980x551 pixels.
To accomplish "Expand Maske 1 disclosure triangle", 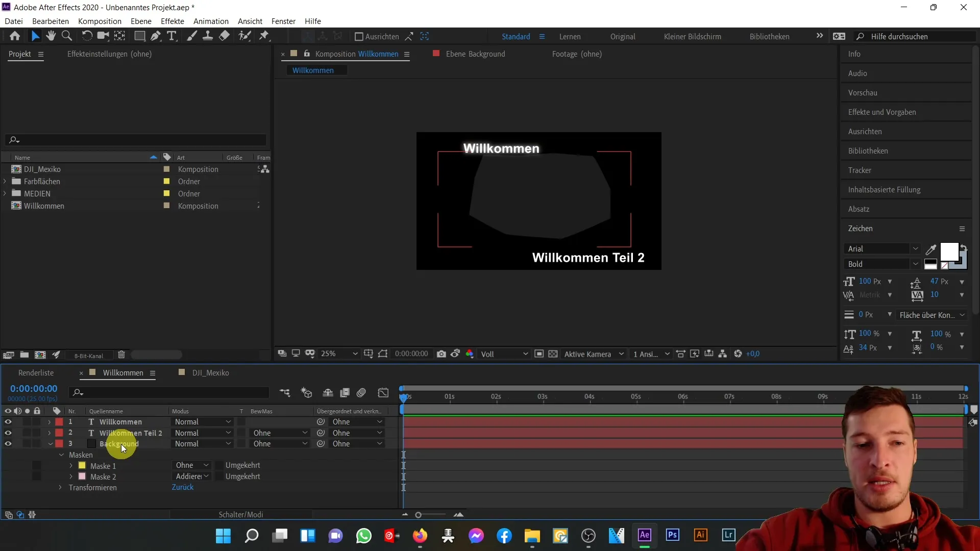I will [x=70, y=465].
